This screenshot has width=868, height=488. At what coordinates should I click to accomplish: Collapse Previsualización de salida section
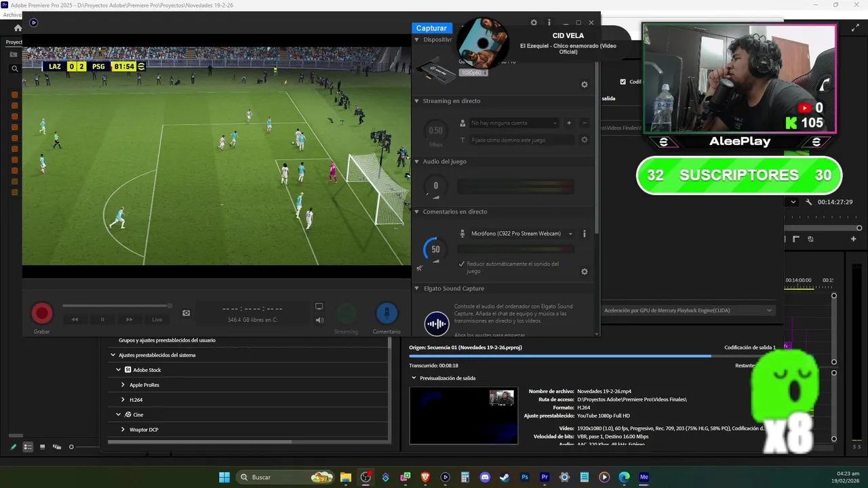(x=414, y=378)
